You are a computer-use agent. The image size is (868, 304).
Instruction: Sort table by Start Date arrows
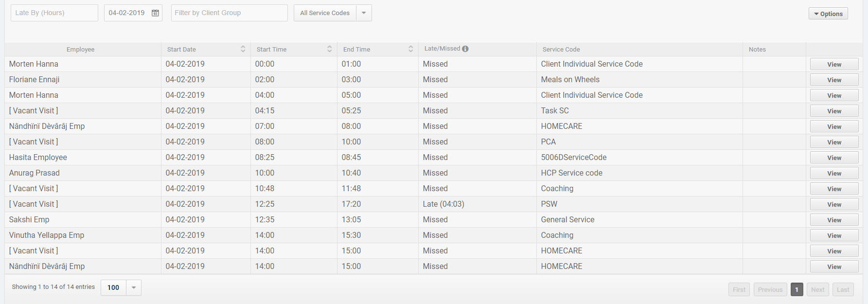click(x=243, y=49)
